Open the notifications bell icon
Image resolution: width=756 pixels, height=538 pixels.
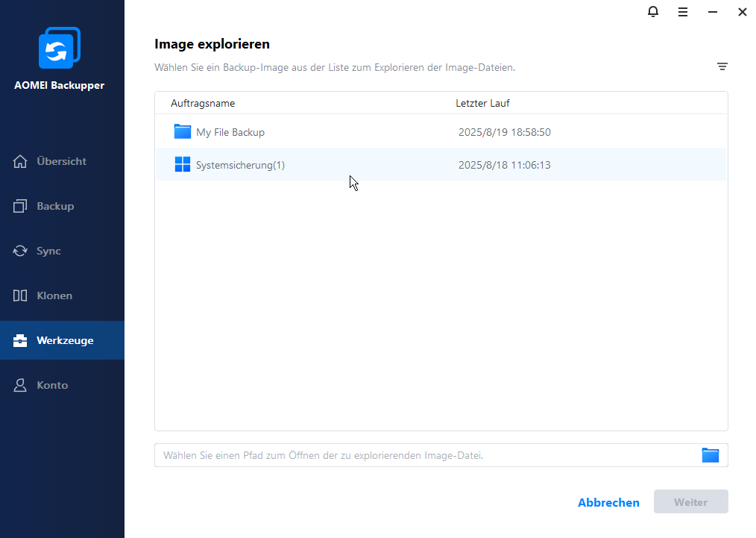coord(653,12)
